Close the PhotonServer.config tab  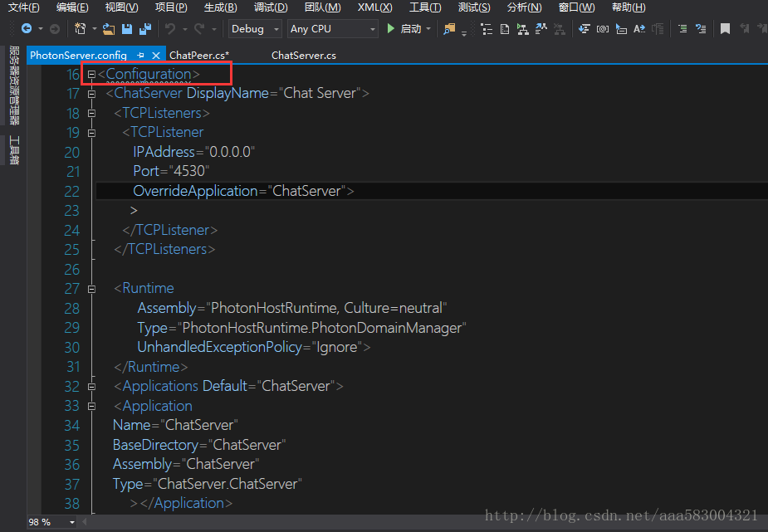(156, 56)
